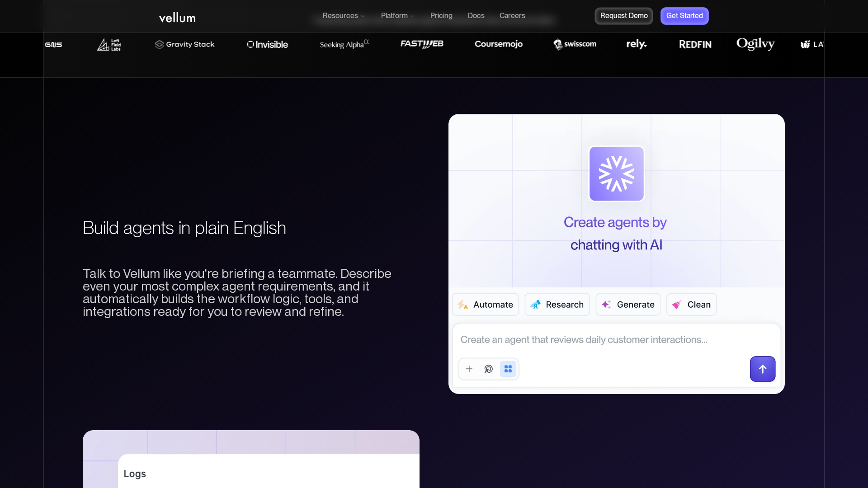
Task: Click the plus attachment icon in prompt box
Action: pos(469,369)
